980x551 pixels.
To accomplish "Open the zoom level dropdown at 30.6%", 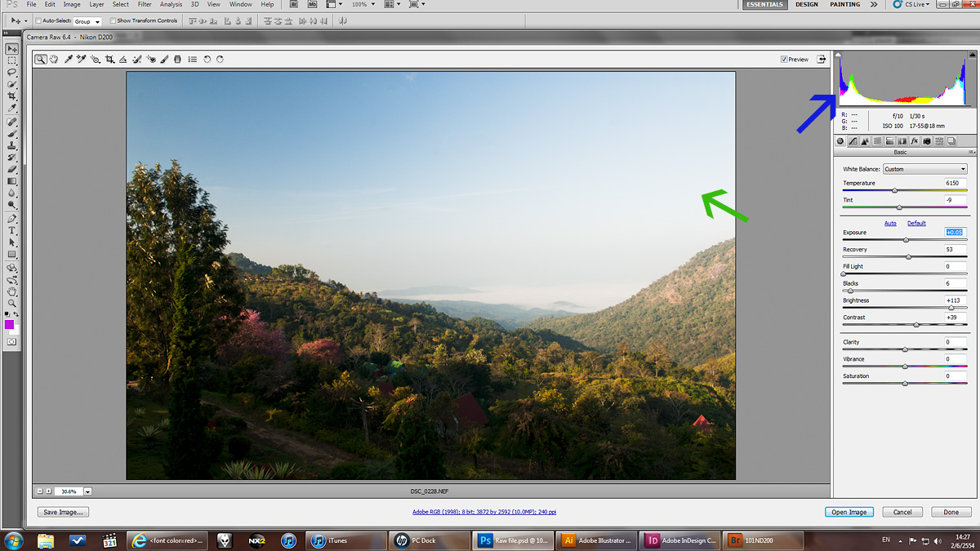I will (87, 491).
